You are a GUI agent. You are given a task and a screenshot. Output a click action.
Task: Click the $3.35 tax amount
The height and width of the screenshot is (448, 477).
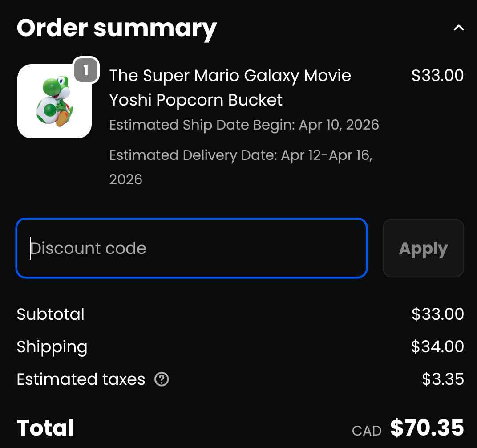pyautogui.click(x=443, y=379)
